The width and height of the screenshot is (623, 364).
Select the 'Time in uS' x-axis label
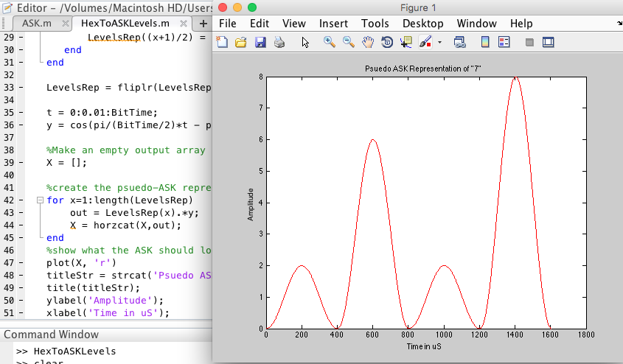pyautogui.click(x=424, y=346)
